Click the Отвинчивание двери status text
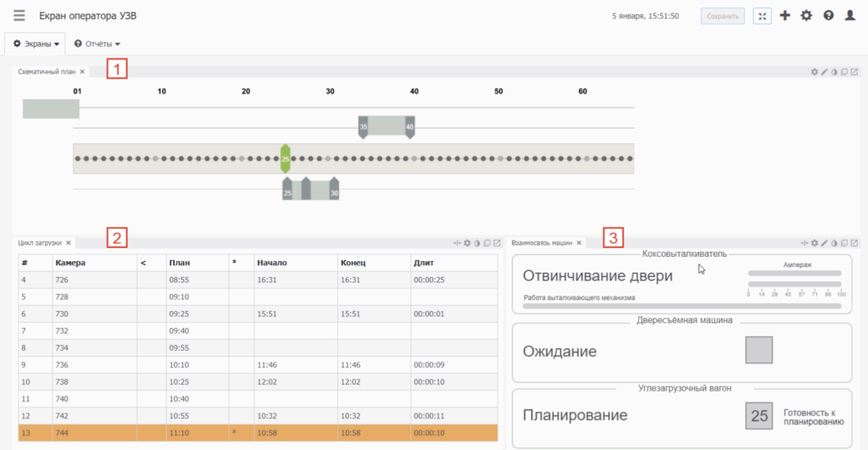868x450 pixels. tap(598, 275)
